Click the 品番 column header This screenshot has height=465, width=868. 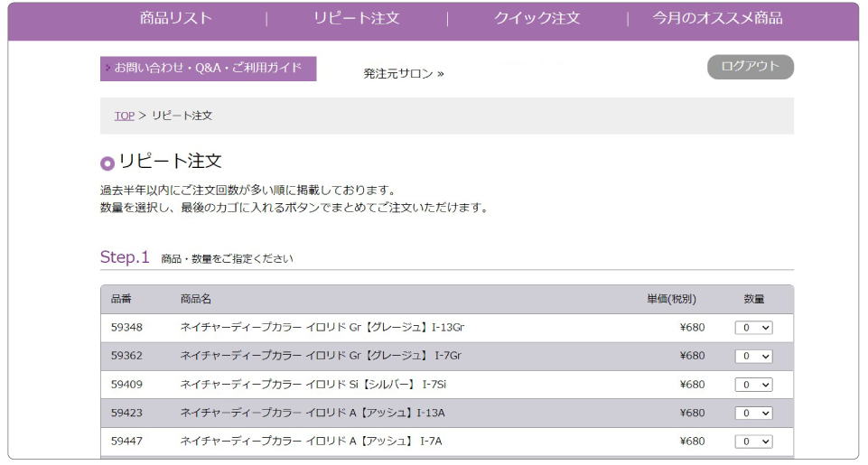(x=121, y=299)
